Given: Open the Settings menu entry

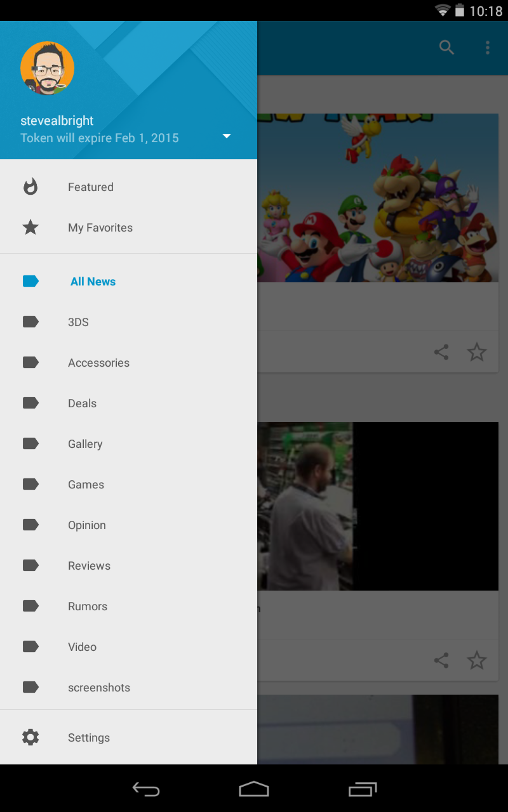Looking at the screenshot, I should pos(128,738).
